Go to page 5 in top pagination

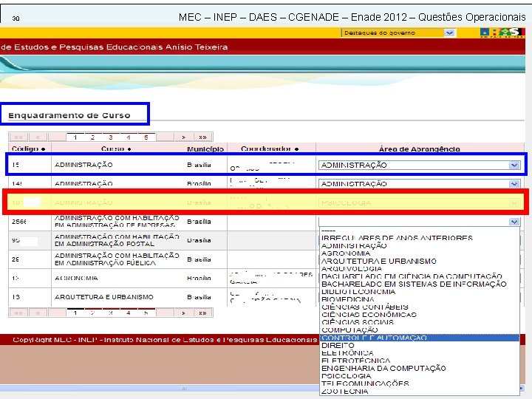pyautogui.click(x=146, y=137)
